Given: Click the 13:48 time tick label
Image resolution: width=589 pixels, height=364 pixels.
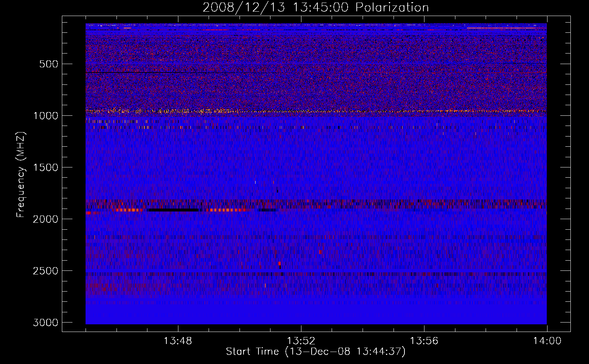Looking at the screenshot, I should click(x=178, y=341).
